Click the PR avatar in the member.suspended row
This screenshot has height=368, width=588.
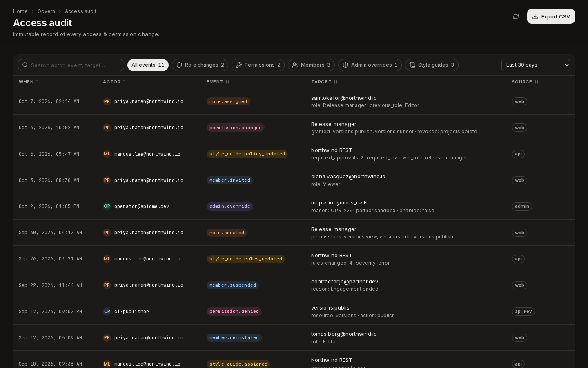coord(107,285)
